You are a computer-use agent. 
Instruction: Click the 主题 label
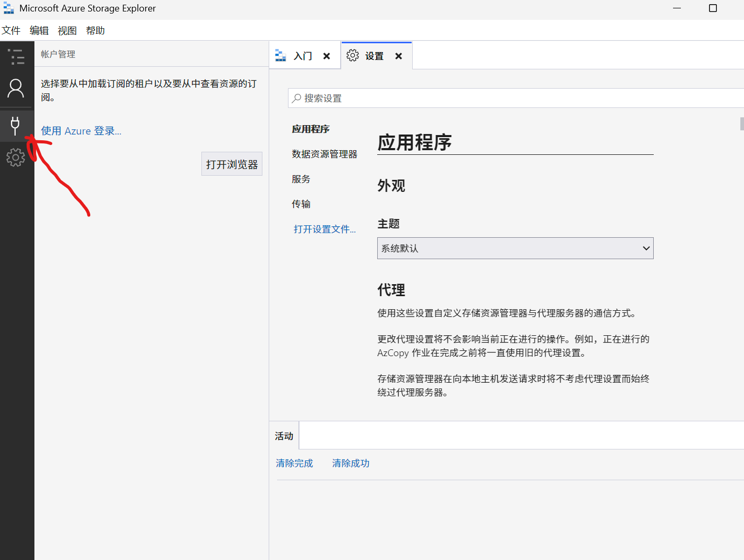tap(389, 224)
